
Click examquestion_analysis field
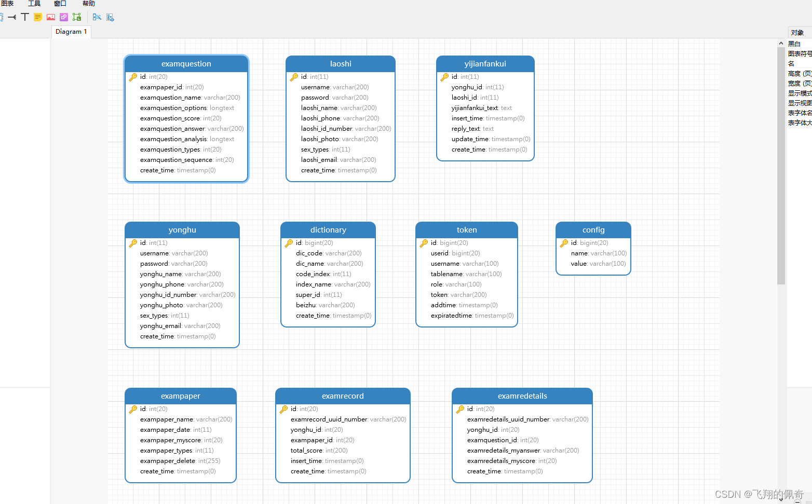click(x=187, y=139)
